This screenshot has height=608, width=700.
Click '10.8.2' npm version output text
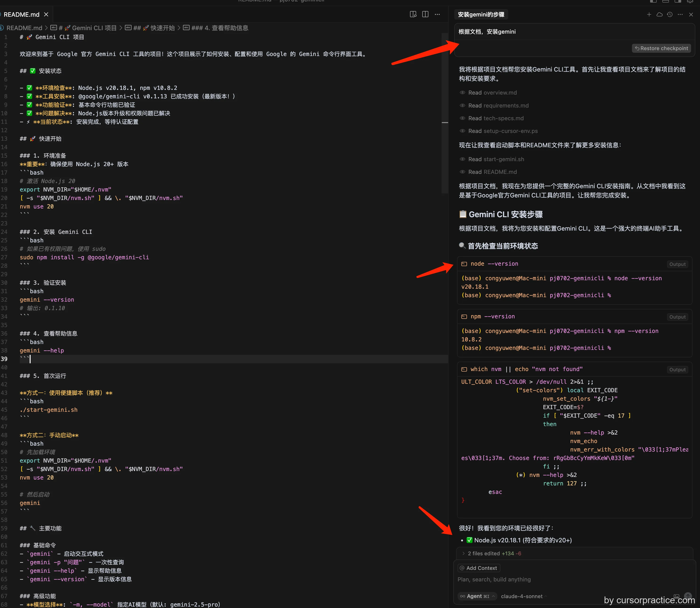tap(471, 339)
